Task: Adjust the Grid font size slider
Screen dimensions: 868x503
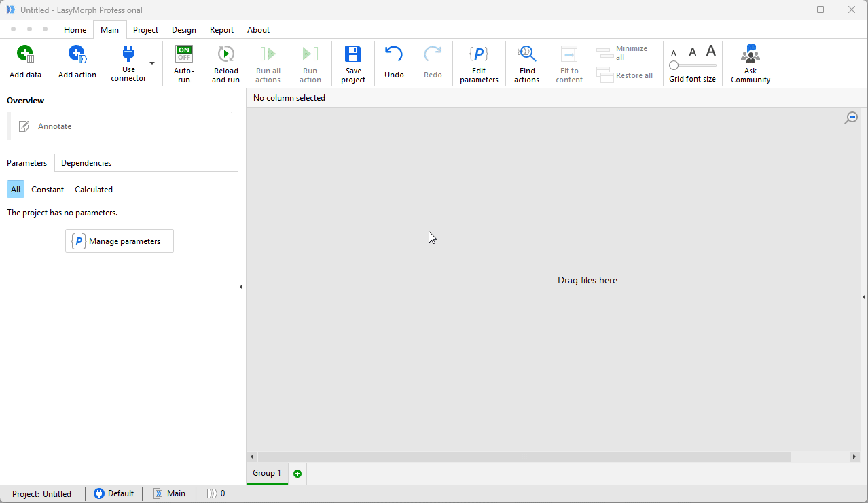Action: (693, 65)
